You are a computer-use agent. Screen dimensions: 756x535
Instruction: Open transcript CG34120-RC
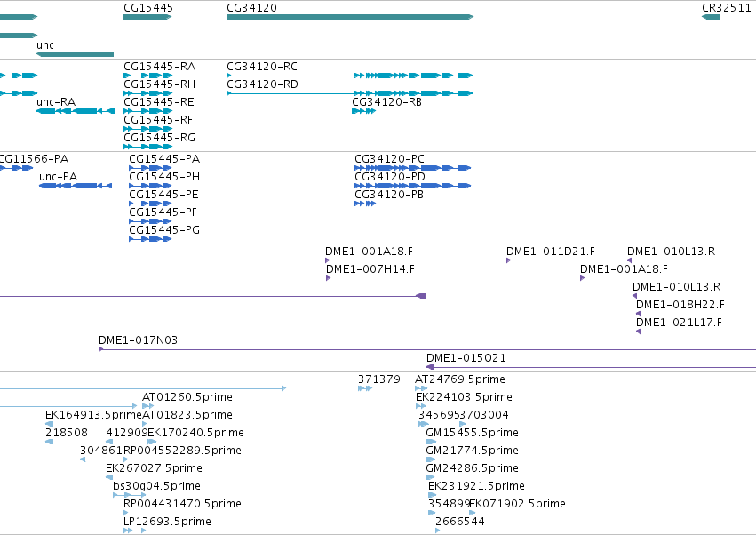coord(262,67)
